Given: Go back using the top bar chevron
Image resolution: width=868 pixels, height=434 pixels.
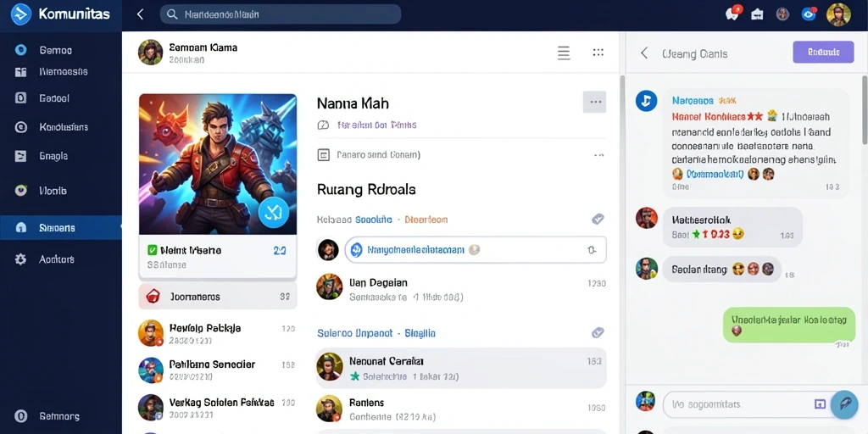Looking at the screenshot, I should pyautogui.click(x=140, y=14).
